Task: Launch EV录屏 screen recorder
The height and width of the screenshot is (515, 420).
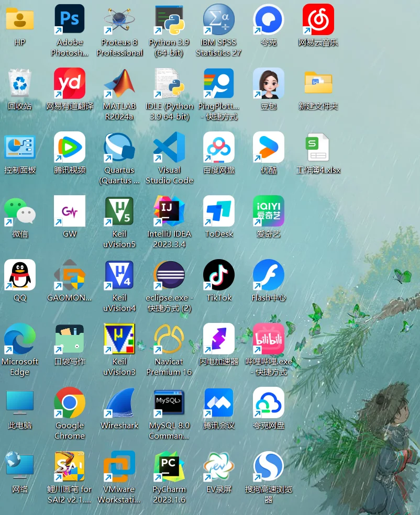Action: tap(219, 466)
